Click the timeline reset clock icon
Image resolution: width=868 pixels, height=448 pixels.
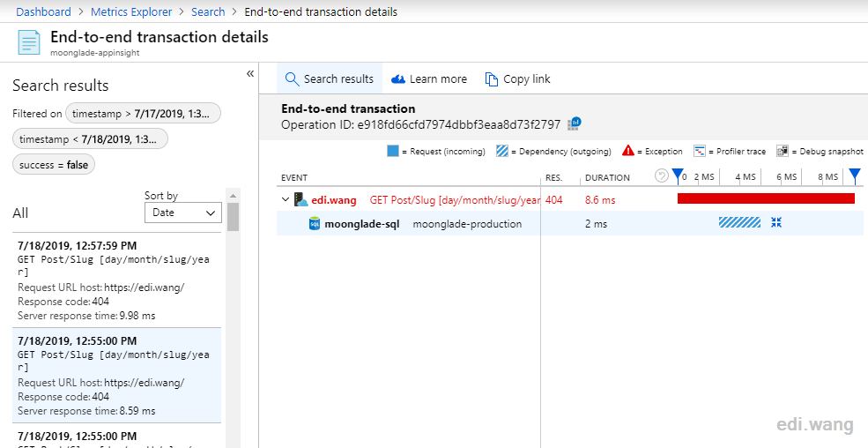click(x=661, y=175)
